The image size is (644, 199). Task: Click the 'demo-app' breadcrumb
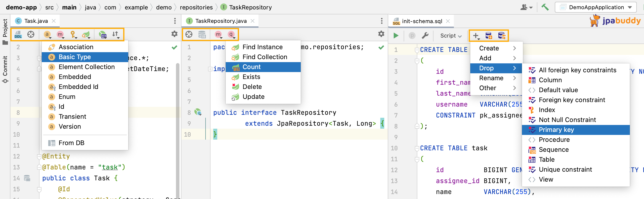pyautogui.click(x=21, y=7)
